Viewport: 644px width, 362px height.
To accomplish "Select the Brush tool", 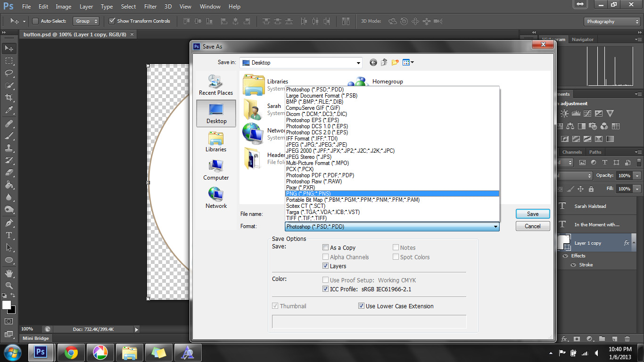I will (x=9, y=136).
